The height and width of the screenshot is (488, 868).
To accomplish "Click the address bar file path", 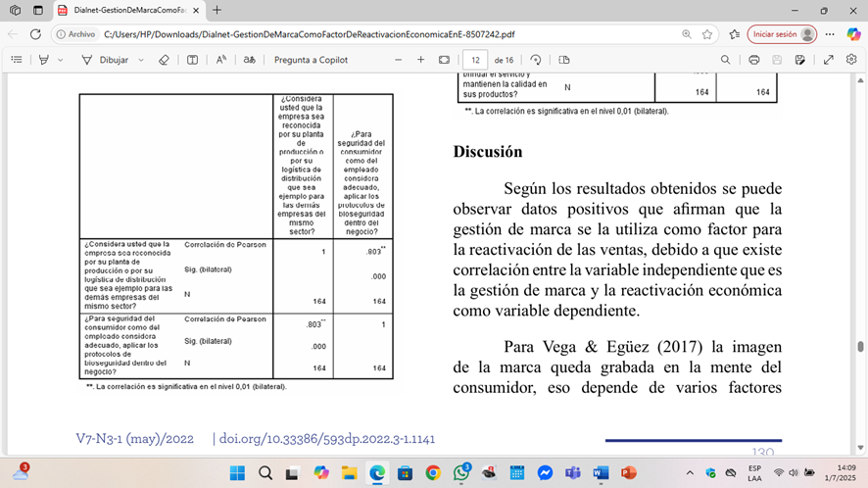I will 309,34.
